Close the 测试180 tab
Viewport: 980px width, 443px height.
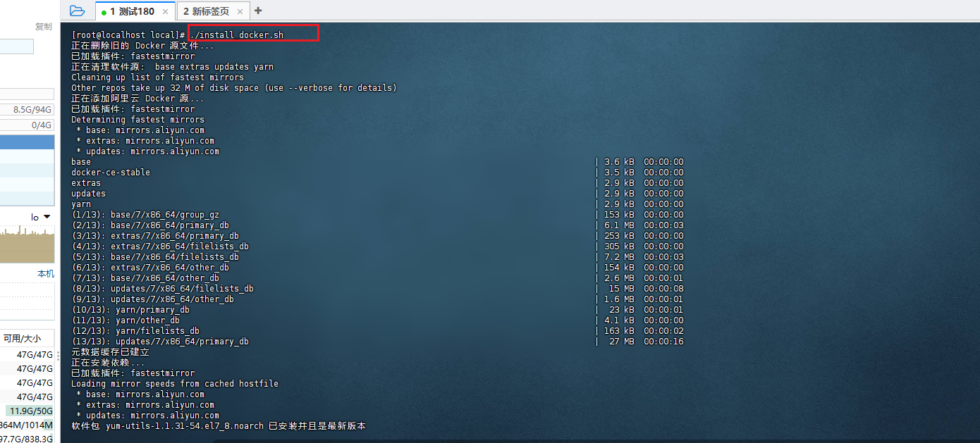click(166, 12)
